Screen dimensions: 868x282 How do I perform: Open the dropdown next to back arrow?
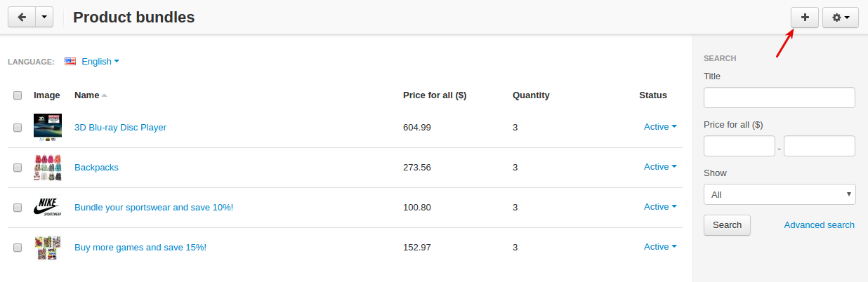44,18
